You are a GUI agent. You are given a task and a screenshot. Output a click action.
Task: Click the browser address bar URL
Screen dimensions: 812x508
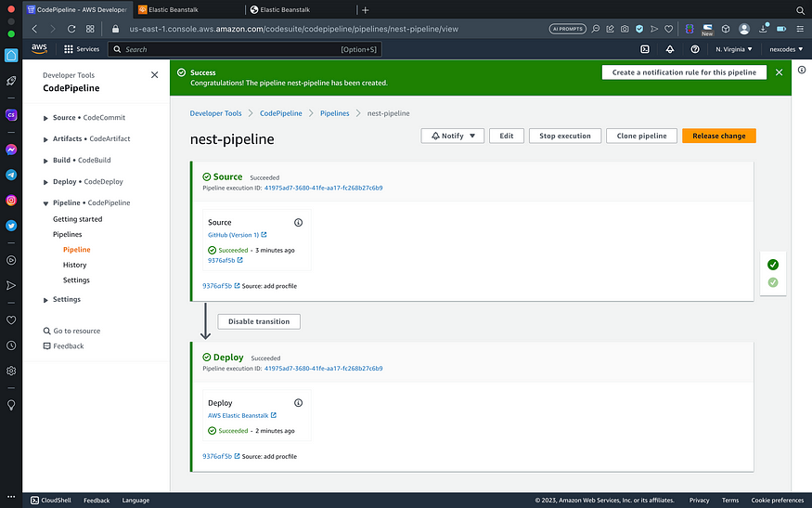pos(293,29)
